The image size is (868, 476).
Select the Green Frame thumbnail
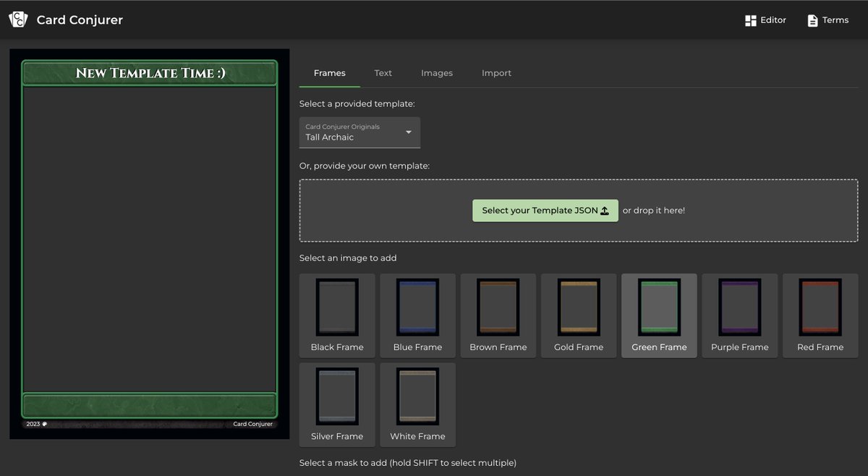click(659, 315)
